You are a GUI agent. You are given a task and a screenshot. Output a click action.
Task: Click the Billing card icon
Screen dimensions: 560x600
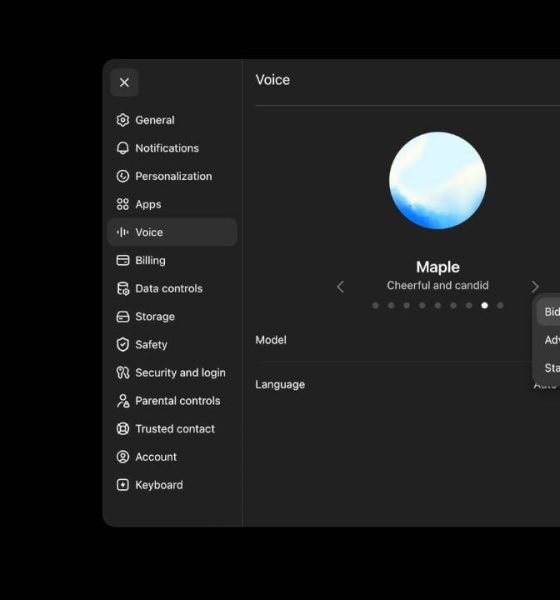(x=122, y=260)
